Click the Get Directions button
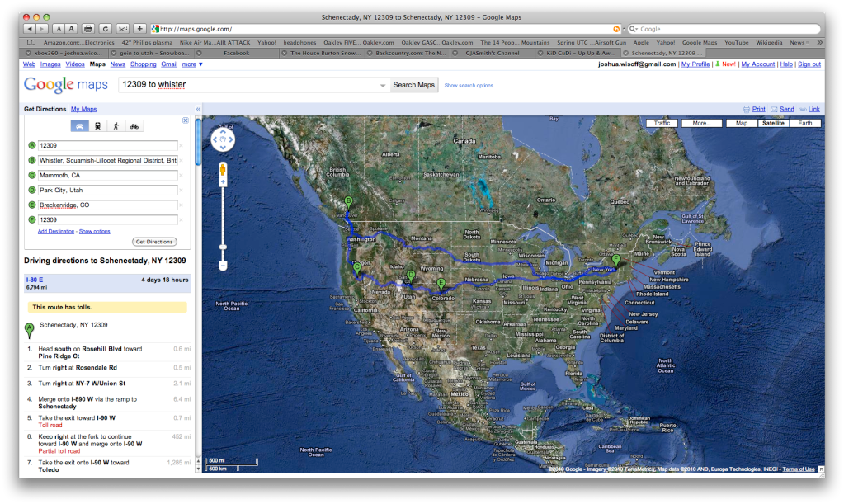Viewport: 844px width, 504px height. click(x=154, y=242)
